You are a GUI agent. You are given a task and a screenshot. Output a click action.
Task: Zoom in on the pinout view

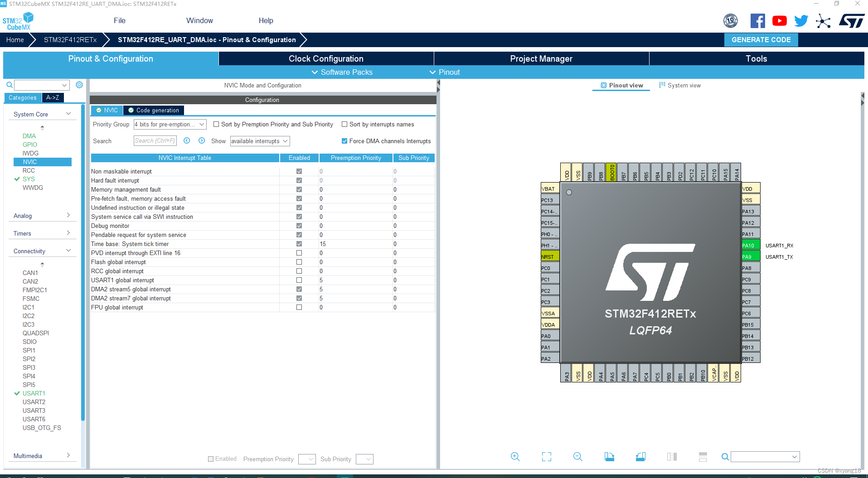coord(515,457)
